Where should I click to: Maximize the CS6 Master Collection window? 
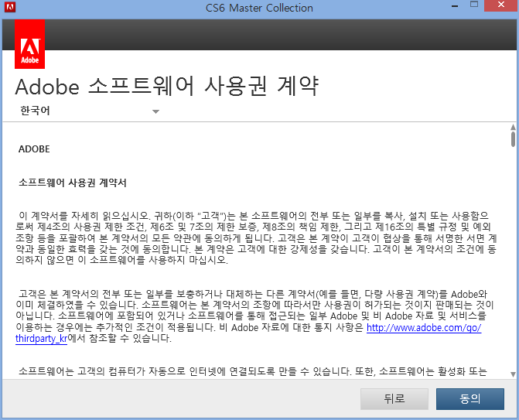pos(474,5)
